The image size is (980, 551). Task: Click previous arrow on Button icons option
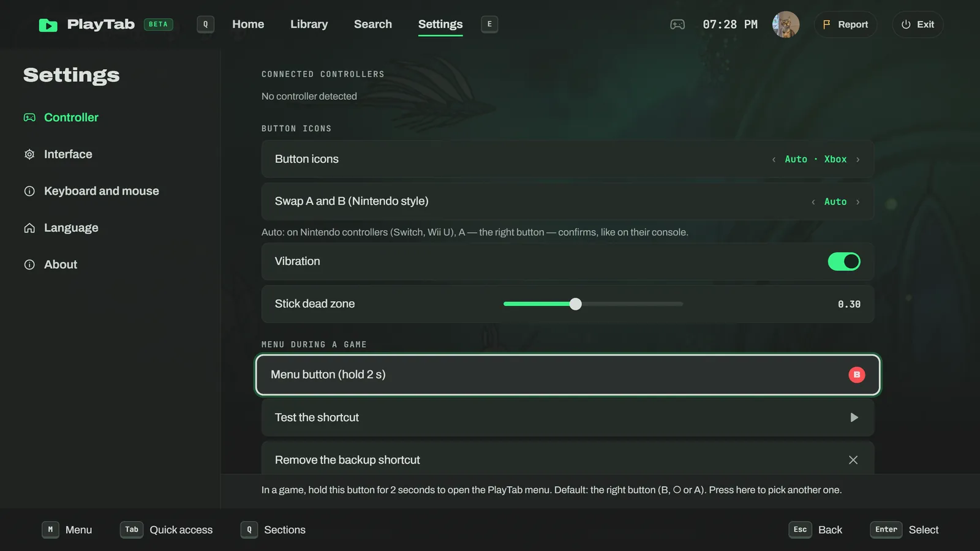pyautogui.click(x=774, y=160)
